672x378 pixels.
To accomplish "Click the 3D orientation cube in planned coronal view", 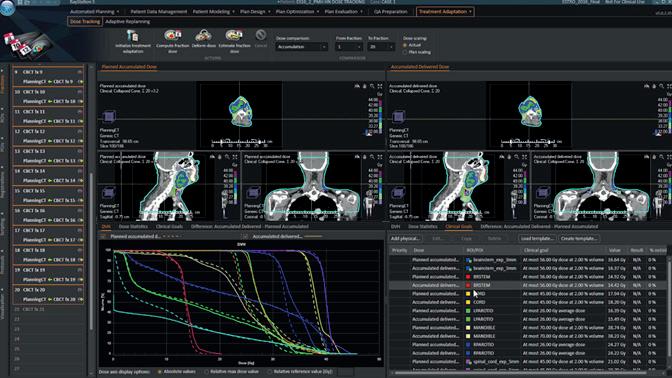I will [253, 193].
